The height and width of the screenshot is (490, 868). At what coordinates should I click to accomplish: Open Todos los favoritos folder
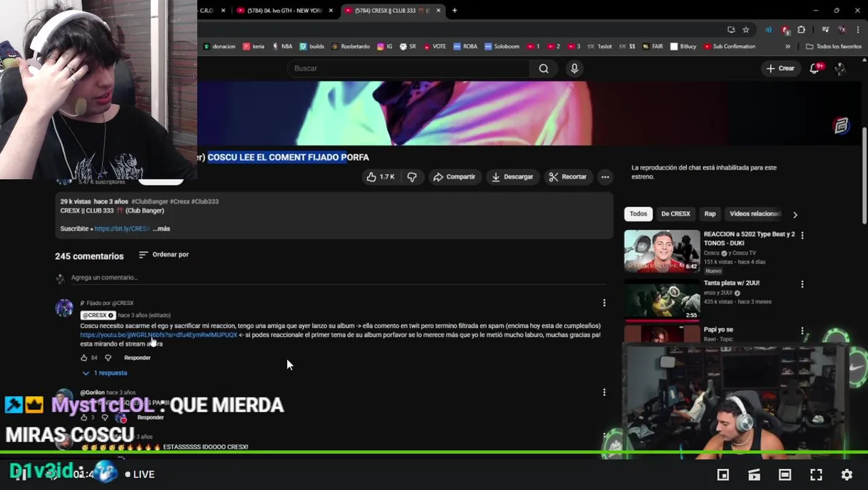(x=833, y=46)
